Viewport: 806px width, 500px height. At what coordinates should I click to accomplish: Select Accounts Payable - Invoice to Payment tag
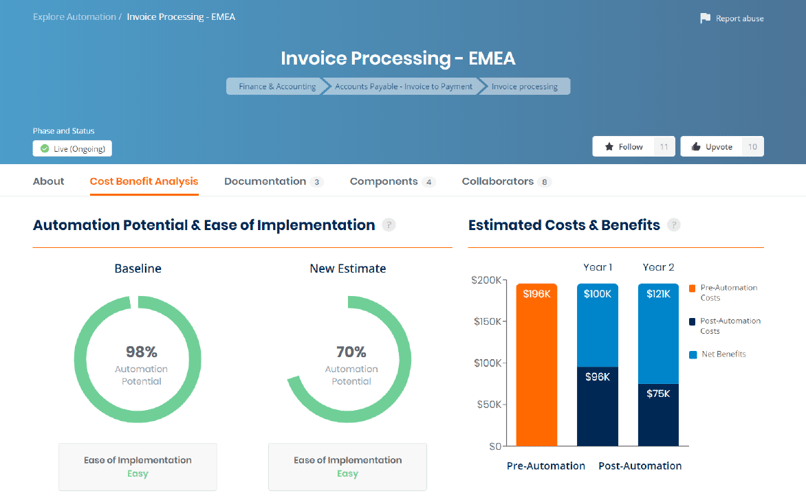pos(404,86)
